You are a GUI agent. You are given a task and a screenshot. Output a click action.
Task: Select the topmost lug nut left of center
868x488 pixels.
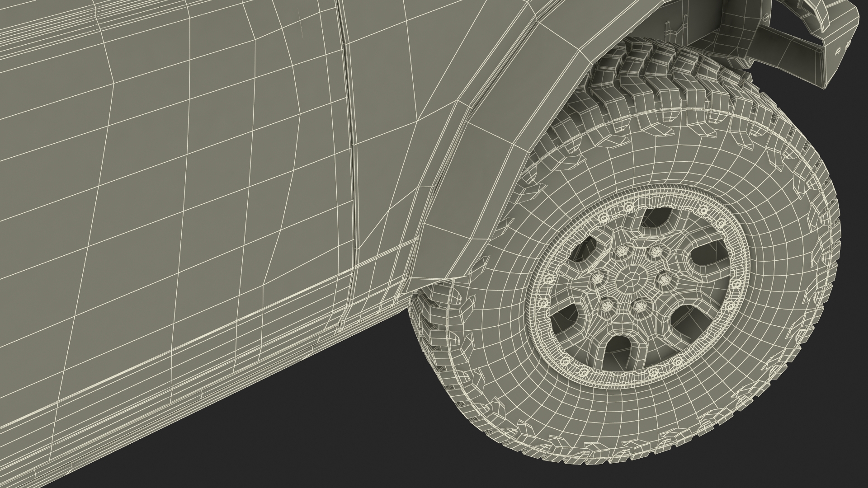point(621,251)
